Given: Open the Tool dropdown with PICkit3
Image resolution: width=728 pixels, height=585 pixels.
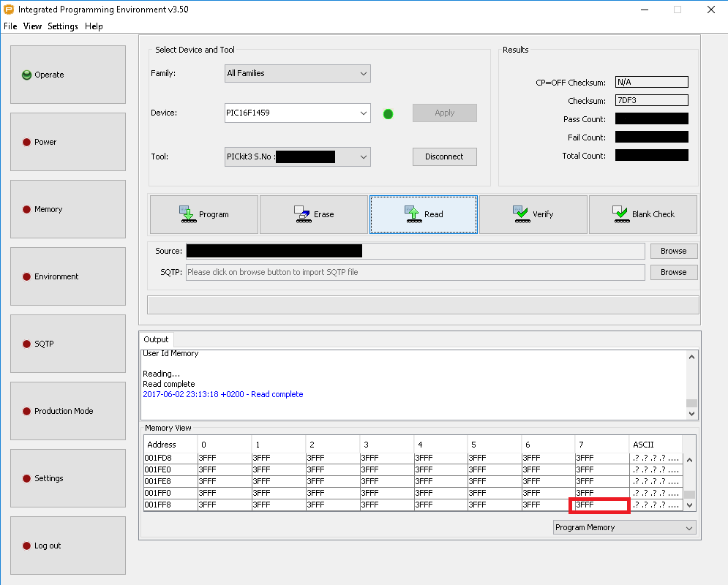Looking at the screenshot, I should [298, 156].
